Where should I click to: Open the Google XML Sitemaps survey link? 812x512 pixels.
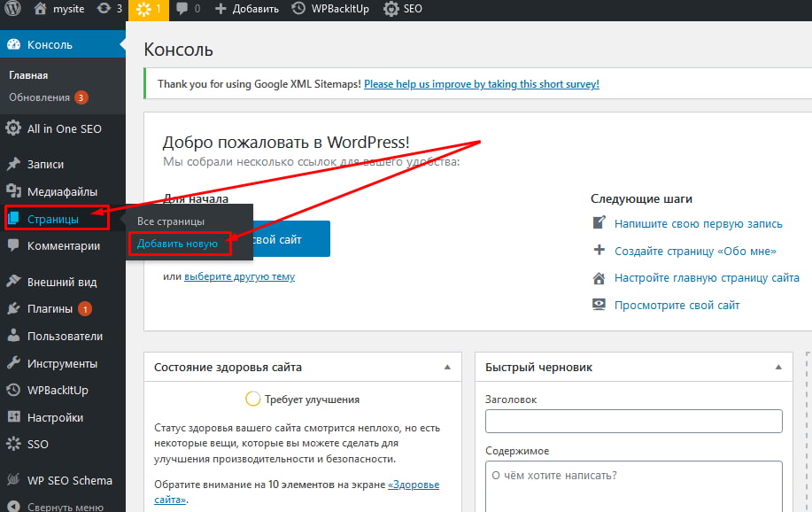[x=481, y=84]
